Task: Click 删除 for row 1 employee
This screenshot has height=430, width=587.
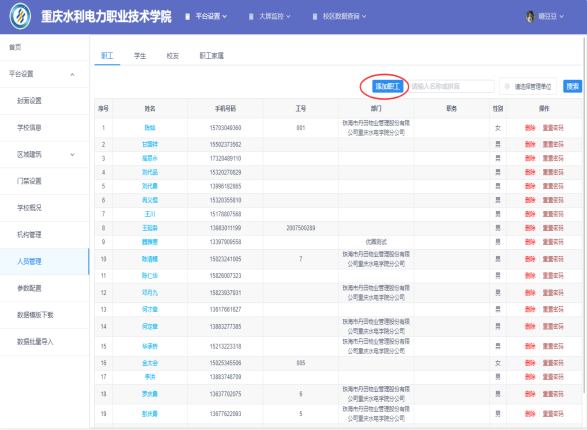Action: point(530,128)
